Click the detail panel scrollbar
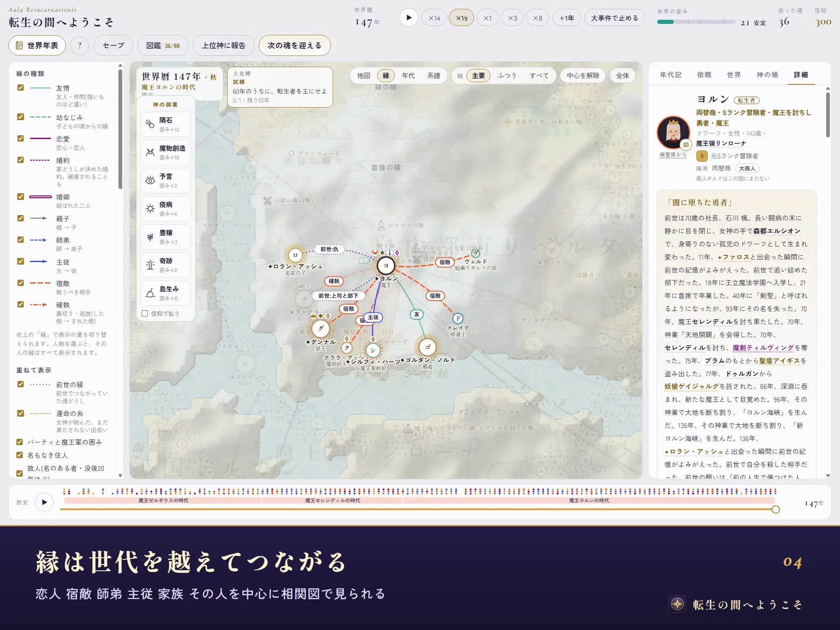 [x=828, y=115]
